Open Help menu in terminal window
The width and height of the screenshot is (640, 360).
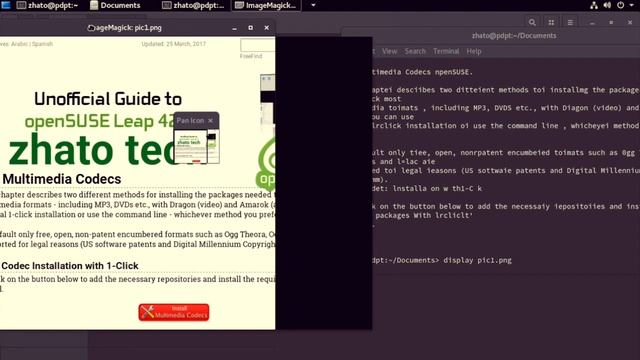pos(474,51)
